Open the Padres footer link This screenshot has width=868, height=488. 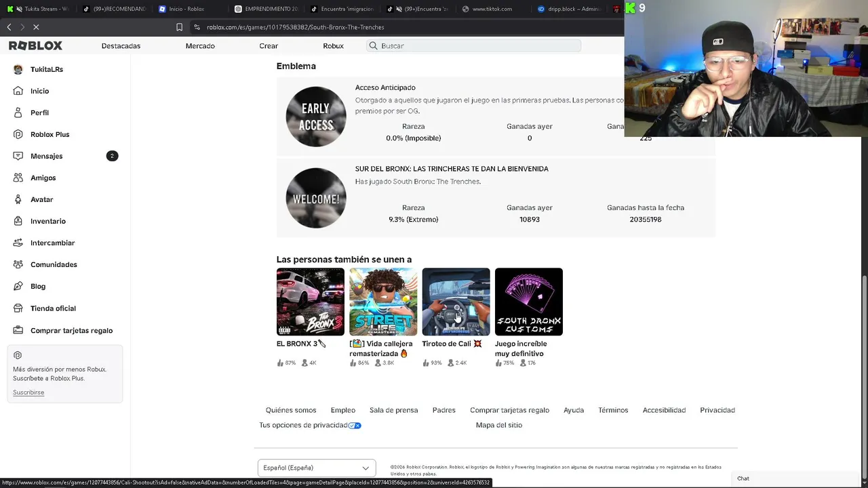coord(444,410)
